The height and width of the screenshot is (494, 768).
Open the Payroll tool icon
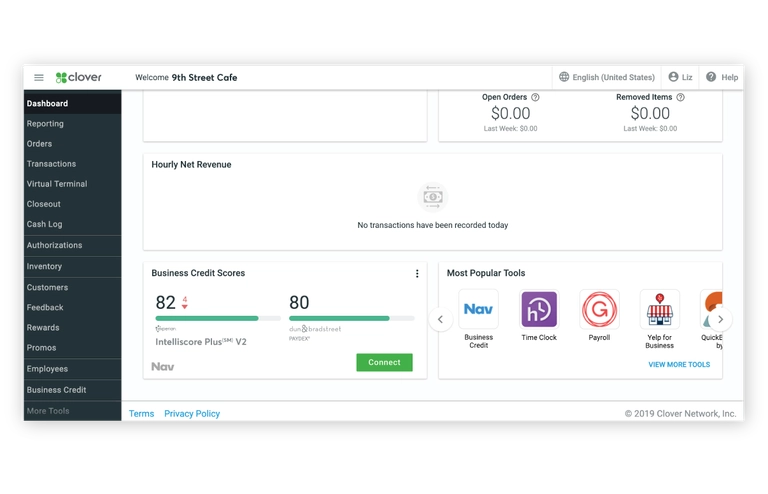click(599, 310)
